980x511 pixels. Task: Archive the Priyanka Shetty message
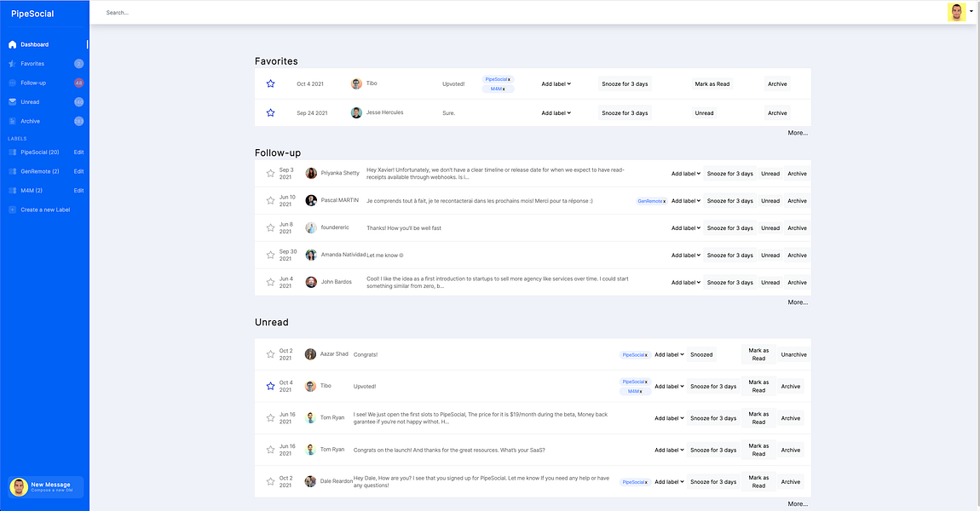click(797, 174)
